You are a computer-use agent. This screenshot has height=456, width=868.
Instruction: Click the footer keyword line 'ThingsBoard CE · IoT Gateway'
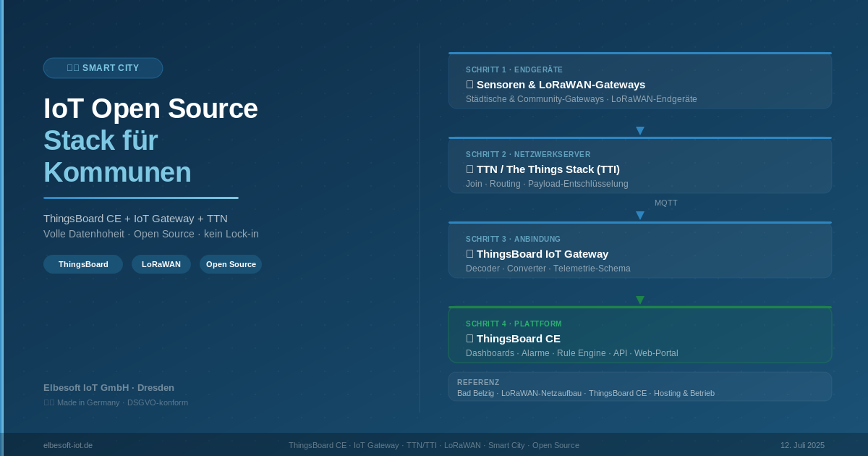click(x=434, y=445)
